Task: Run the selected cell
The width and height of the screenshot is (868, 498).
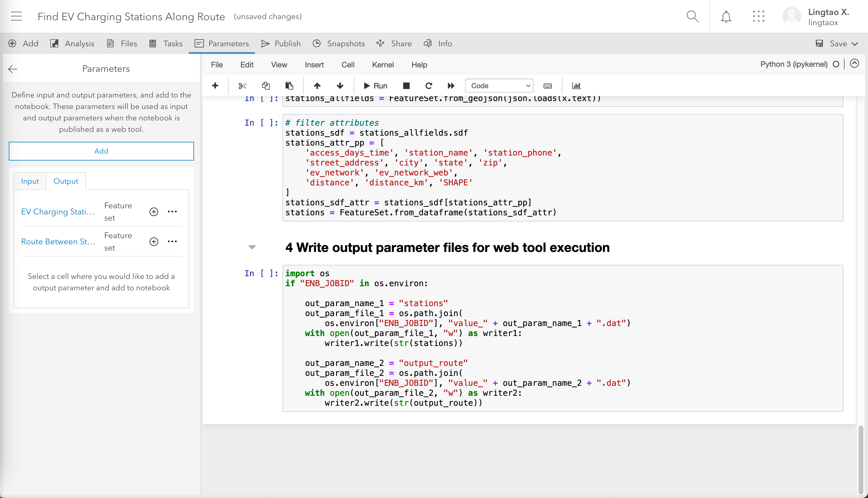Action: (375, 86)
